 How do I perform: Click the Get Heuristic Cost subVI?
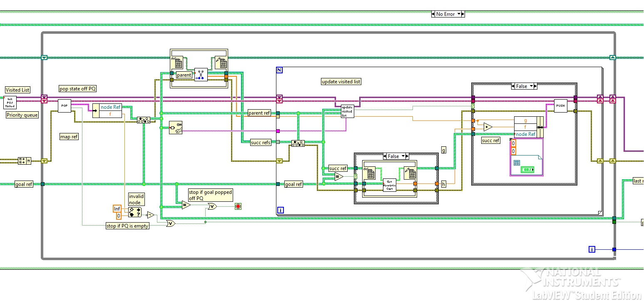point(390,185)
